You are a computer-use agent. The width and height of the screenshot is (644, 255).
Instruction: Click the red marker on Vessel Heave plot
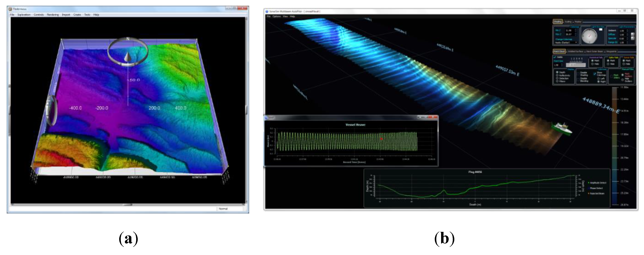coord(381,139)
